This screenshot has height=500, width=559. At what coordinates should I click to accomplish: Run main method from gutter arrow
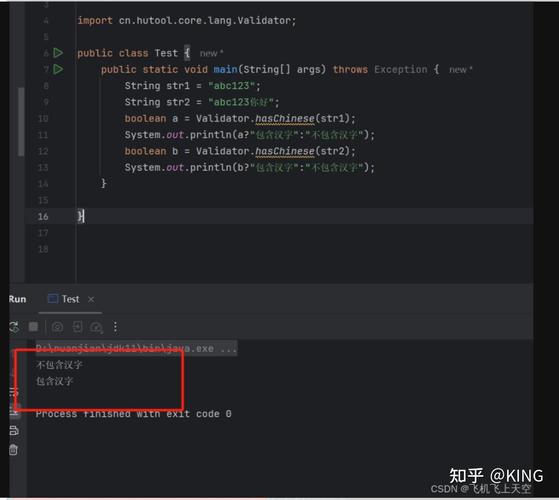tap(58, 69)
